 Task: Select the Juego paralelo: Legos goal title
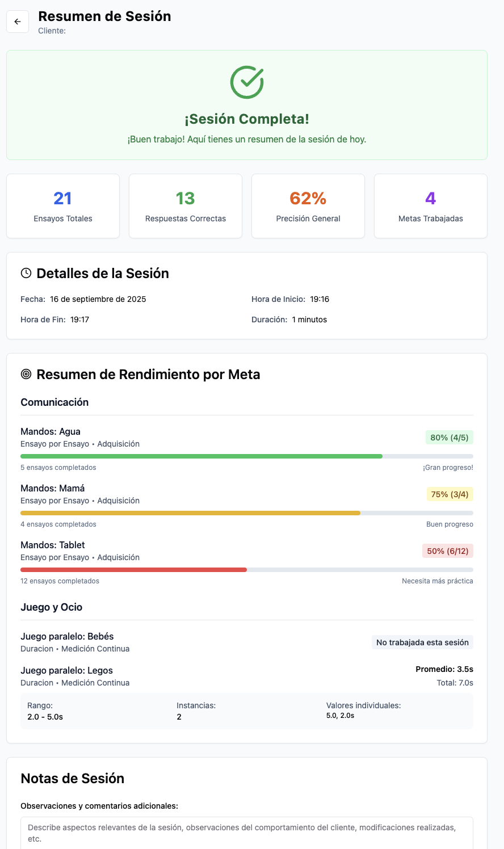coord(67,670)
